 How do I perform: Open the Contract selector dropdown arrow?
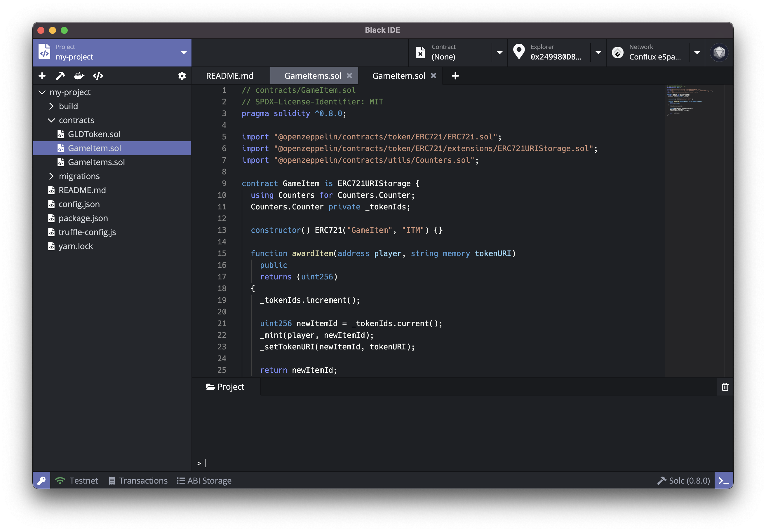[499, 53]
